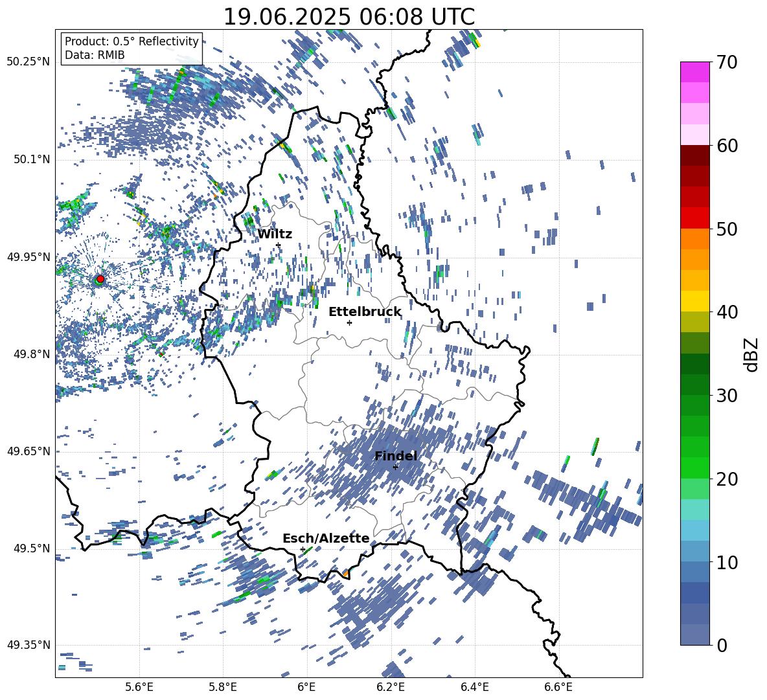Click the 0 colorbar tick label

pos(722,645)
